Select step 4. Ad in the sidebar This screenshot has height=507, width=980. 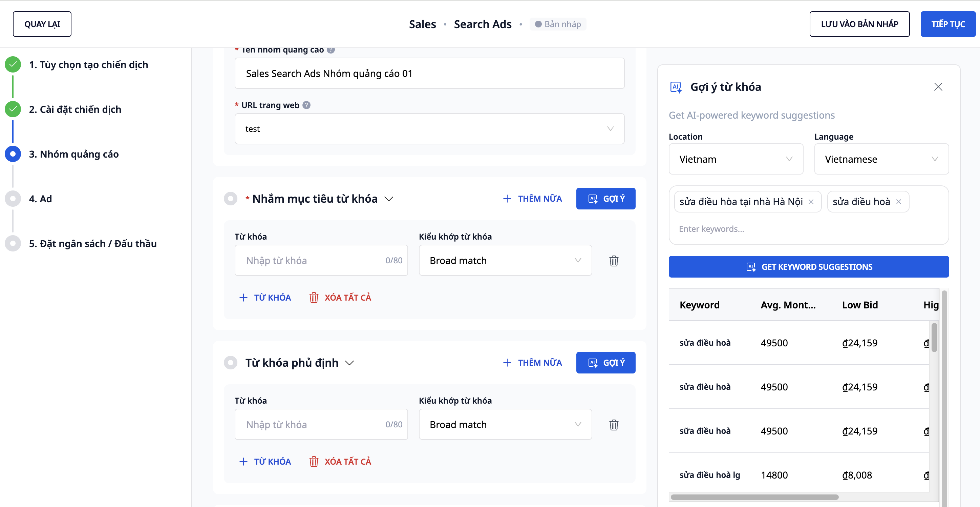coord(40,199)
